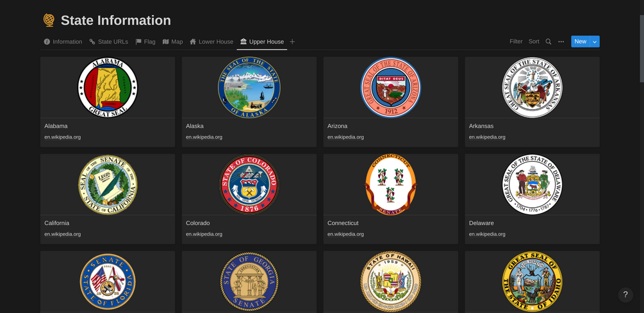The image size is (644, 313).
Task: Open the Filter options
Action: pos(516,42)
